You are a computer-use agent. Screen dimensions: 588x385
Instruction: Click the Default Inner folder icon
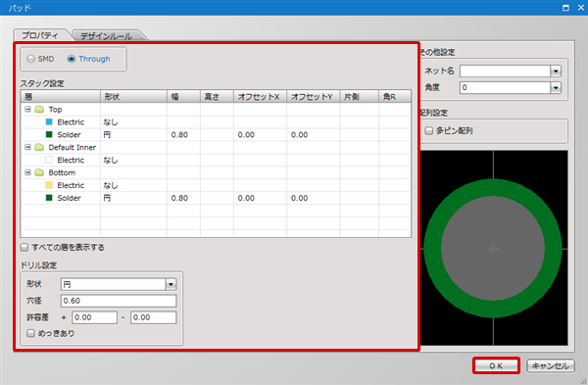pos(39,147)
